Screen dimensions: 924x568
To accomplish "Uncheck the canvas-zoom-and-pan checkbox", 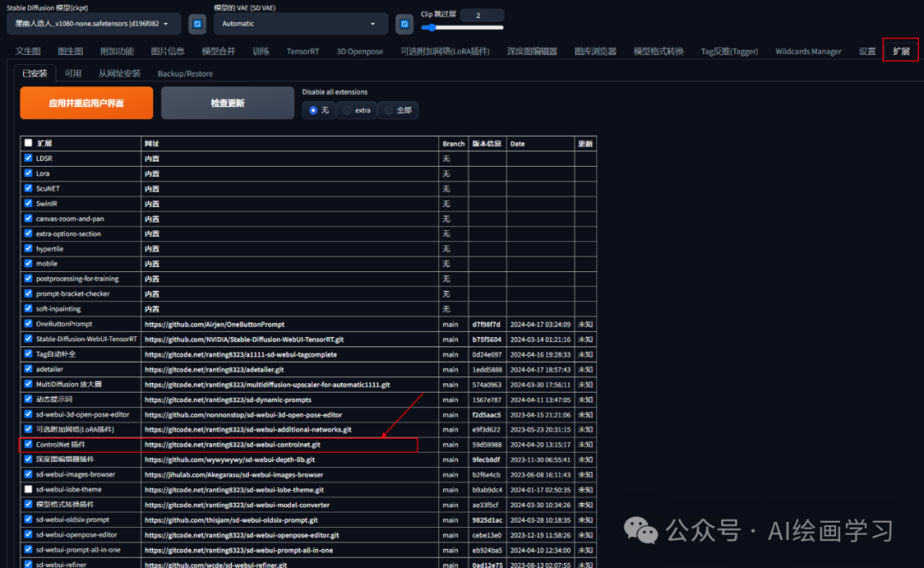I will (28, 218).
